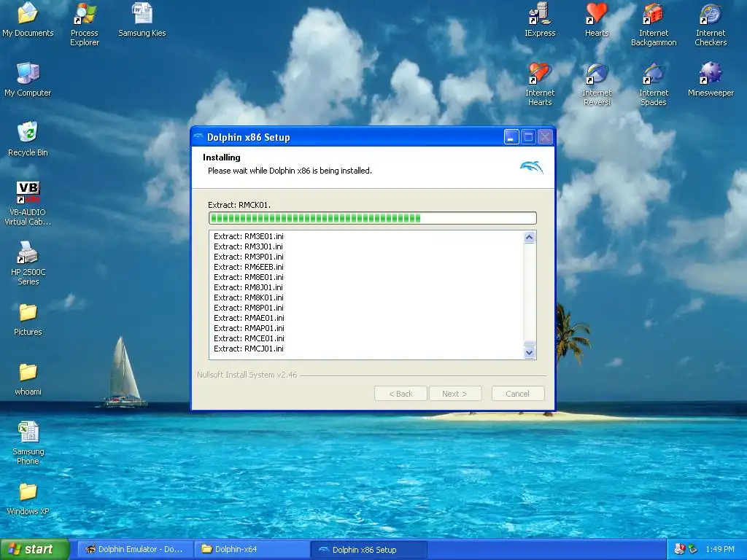
Task: Click the Next > button
Action: tap(455, 393)
